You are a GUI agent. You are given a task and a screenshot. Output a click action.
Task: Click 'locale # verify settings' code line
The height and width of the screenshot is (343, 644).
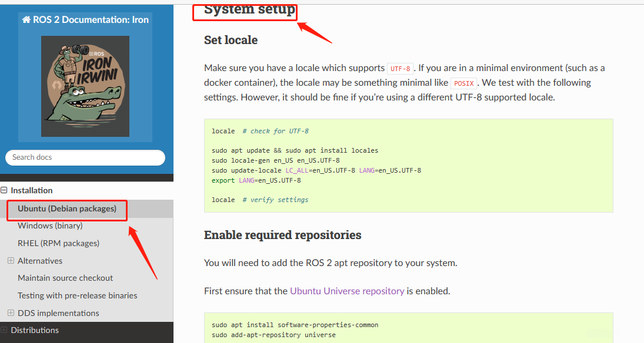(x=260, y=200)
